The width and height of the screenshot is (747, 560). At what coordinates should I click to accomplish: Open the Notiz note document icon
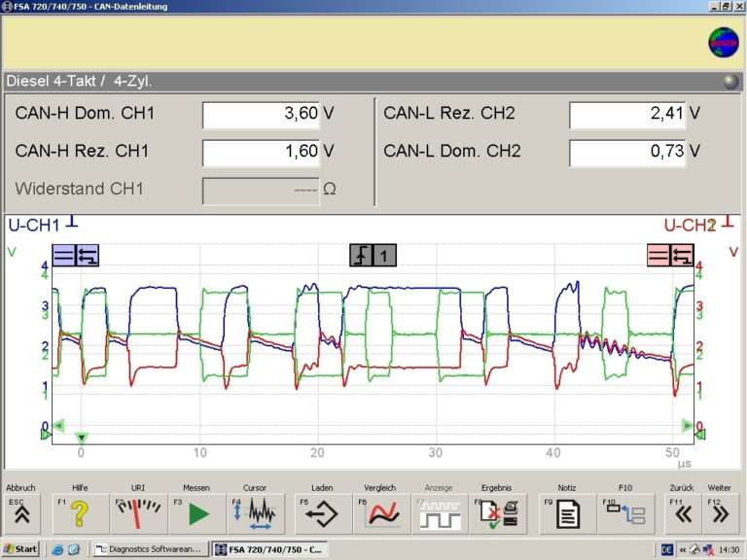click(x=567, y=513)
